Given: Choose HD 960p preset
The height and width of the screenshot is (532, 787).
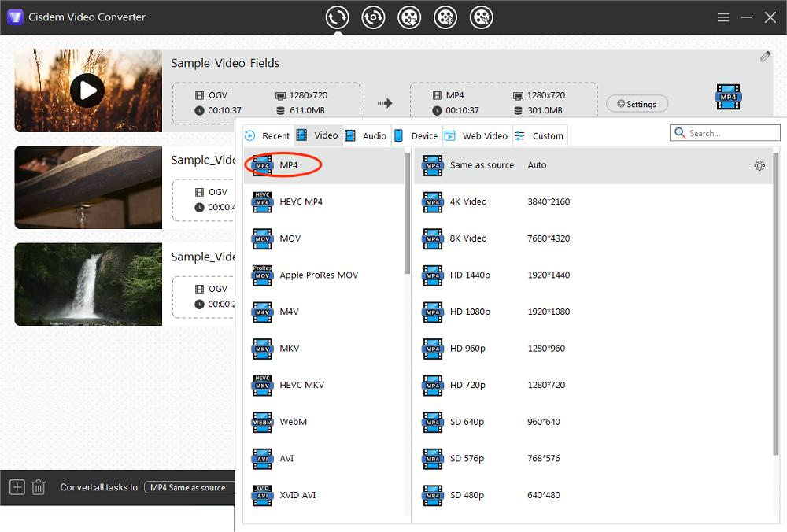Looking at the screenshot, I should 593,349.
